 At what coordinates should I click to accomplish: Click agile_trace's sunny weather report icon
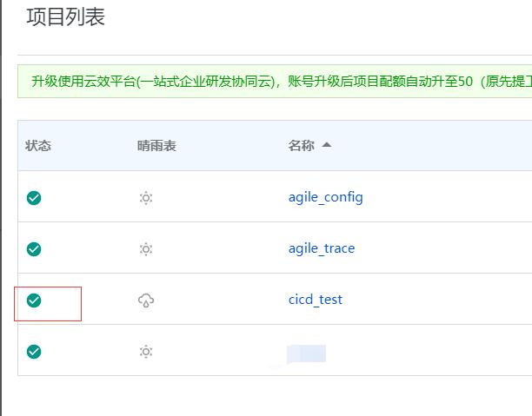[146, 249]
